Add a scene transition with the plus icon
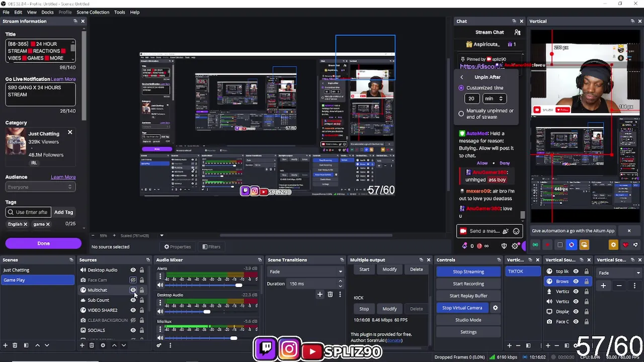Viewport: 644px width, 362px height. [319, 295]
